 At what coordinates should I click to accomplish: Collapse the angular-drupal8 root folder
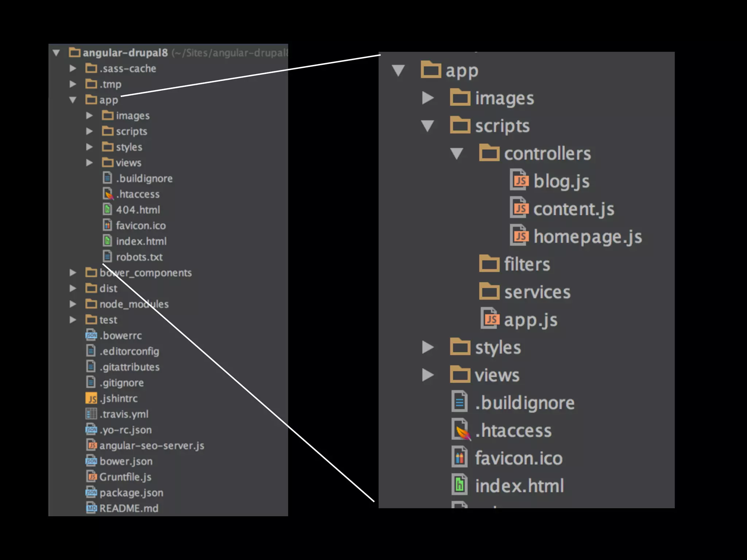pos(56,52)
